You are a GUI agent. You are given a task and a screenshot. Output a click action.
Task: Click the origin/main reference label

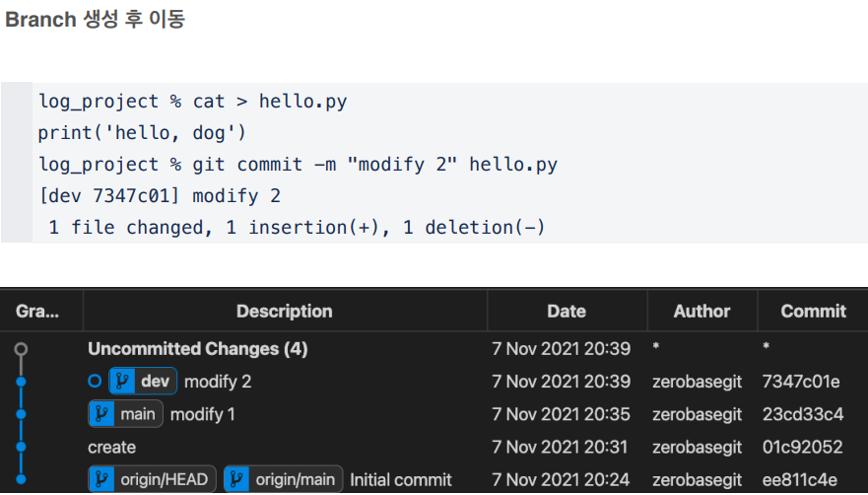284,479
